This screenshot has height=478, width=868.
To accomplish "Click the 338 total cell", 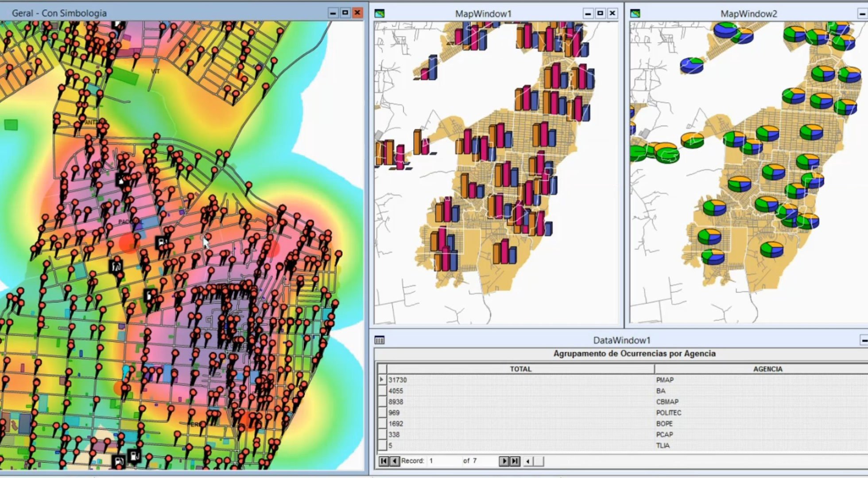I will point(520,435).
